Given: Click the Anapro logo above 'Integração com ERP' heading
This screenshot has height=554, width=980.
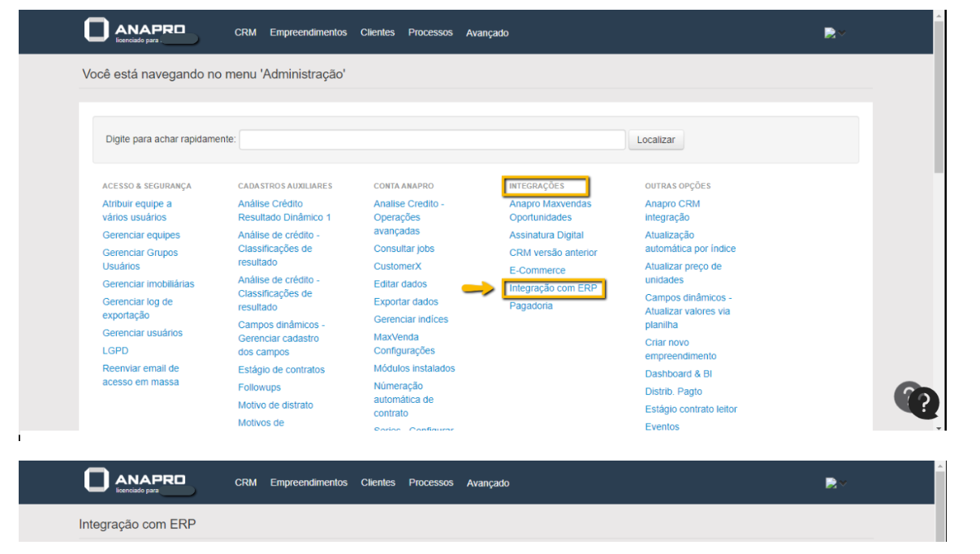Looking at the screenshot, I should 135,481.
